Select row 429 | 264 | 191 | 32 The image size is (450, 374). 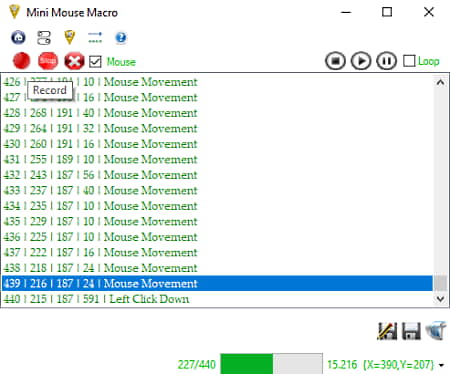pos(217,128)
